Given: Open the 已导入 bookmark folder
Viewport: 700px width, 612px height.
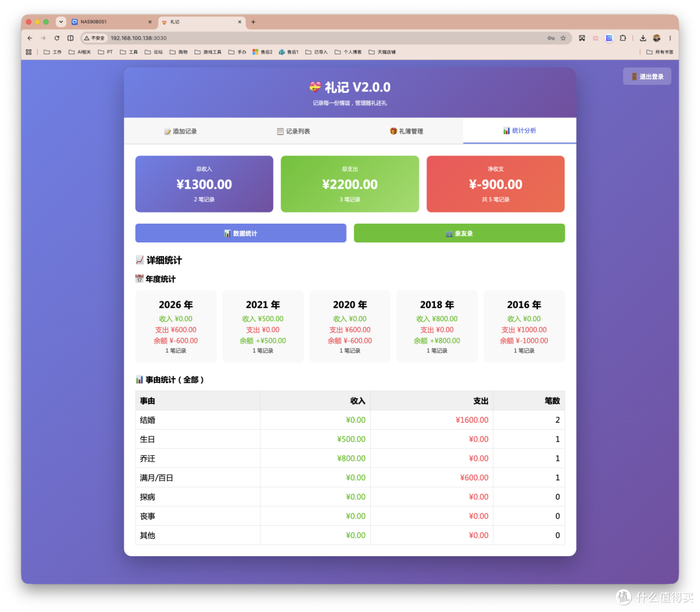Looking at the screenshot, I should click(x=316, y=53).
